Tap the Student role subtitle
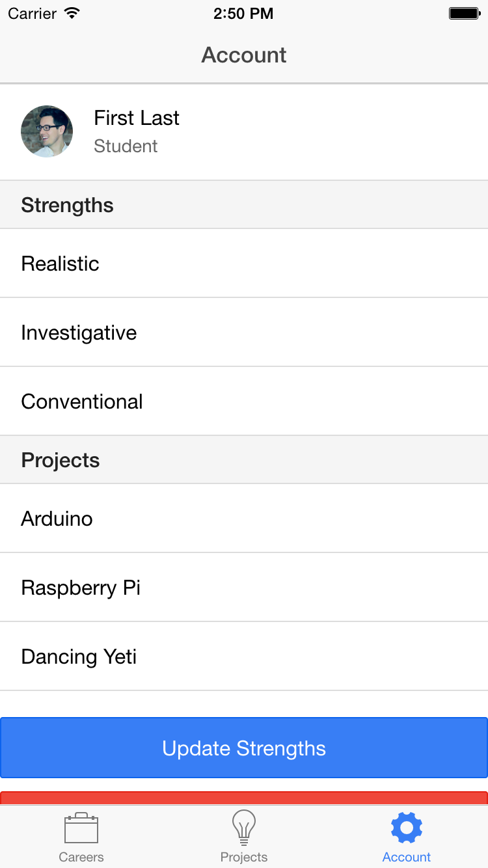The width and height of the screenshot is (488, 868). (x=126, y=146)
